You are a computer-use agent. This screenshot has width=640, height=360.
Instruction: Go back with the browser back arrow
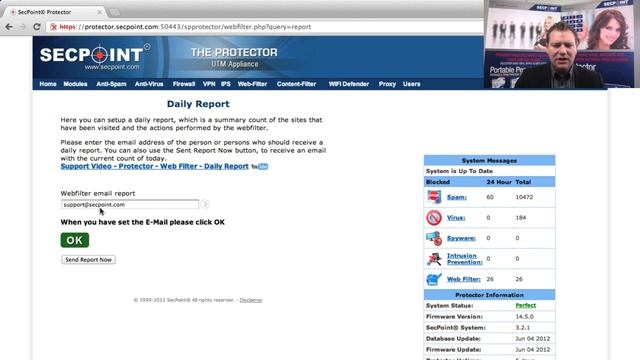click(x=9, y=27)
